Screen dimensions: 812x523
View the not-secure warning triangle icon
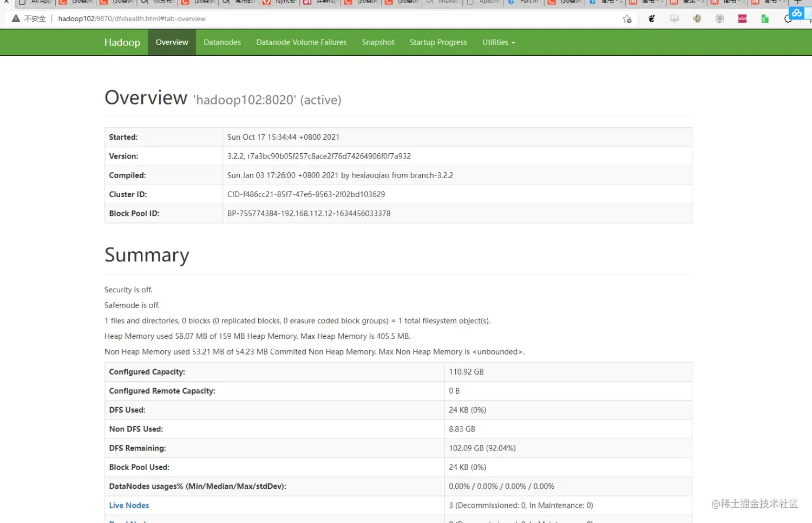click(16, 18)
